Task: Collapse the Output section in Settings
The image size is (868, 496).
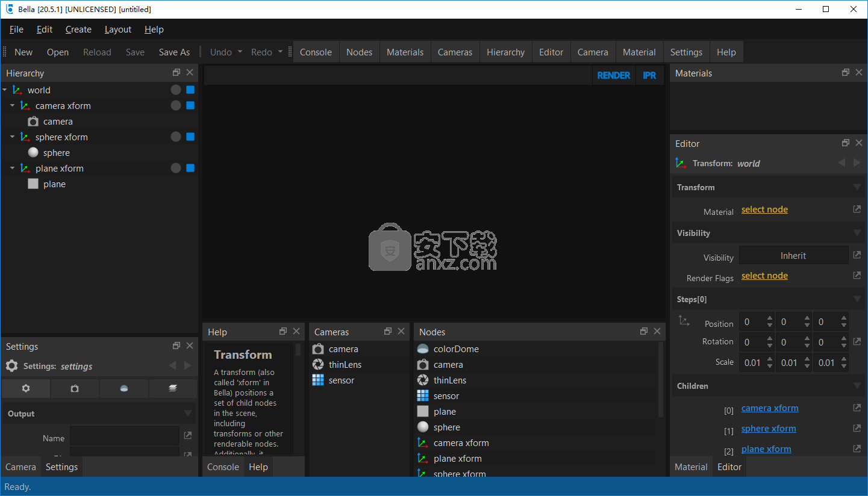Action: click(188, 414)
